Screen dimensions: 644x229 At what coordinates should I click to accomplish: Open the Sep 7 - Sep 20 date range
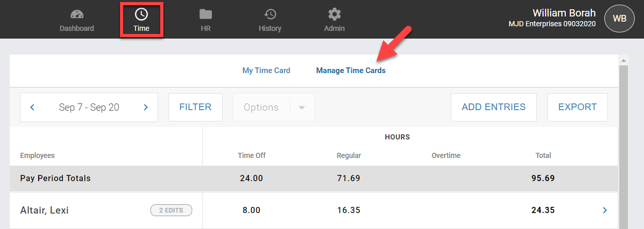click(89, 108)
